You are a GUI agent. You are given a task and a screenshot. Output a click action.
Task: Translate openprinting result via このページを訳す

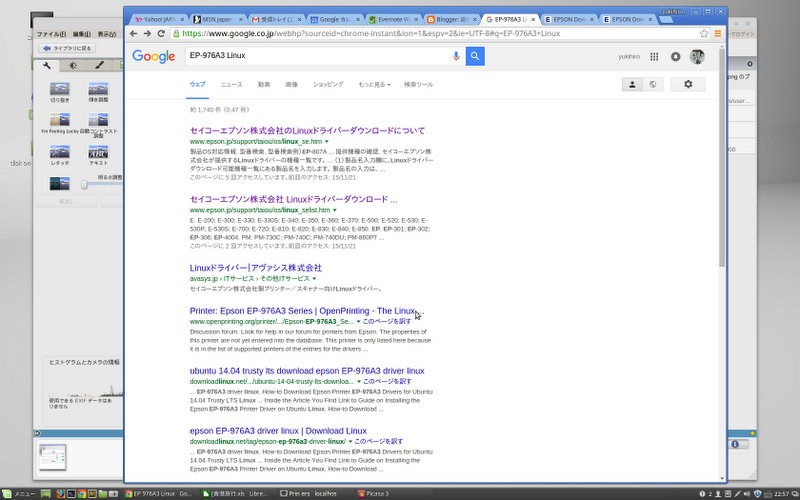(x=387, y=322)
